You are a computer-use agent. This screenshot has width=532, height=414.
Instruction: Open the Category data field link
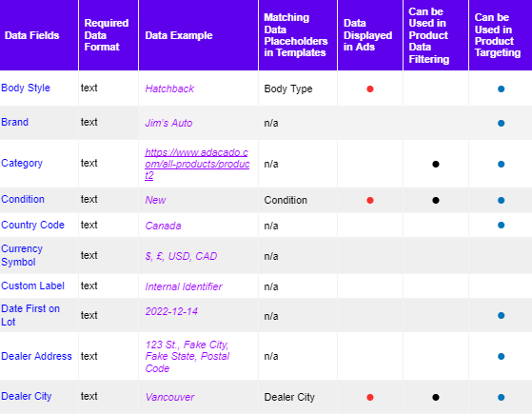(22, 164)
